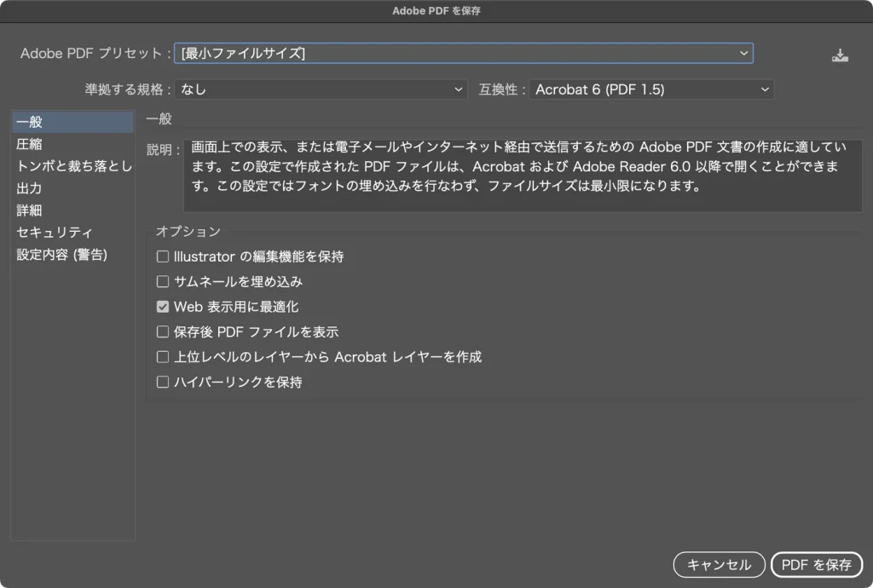The height and width of the screenshot is (588, 873).
Task: Click the 説明 description text area
Action: point(523,176)
